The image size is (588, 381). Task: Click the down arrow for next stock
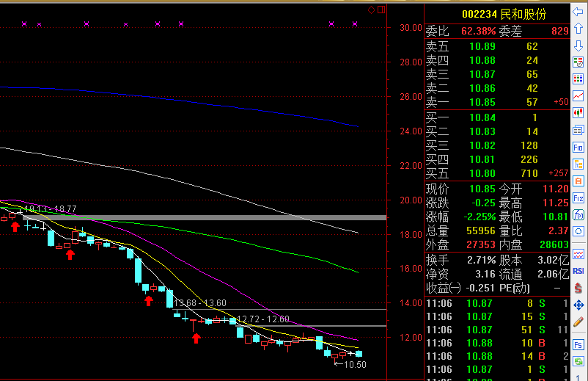578,46
